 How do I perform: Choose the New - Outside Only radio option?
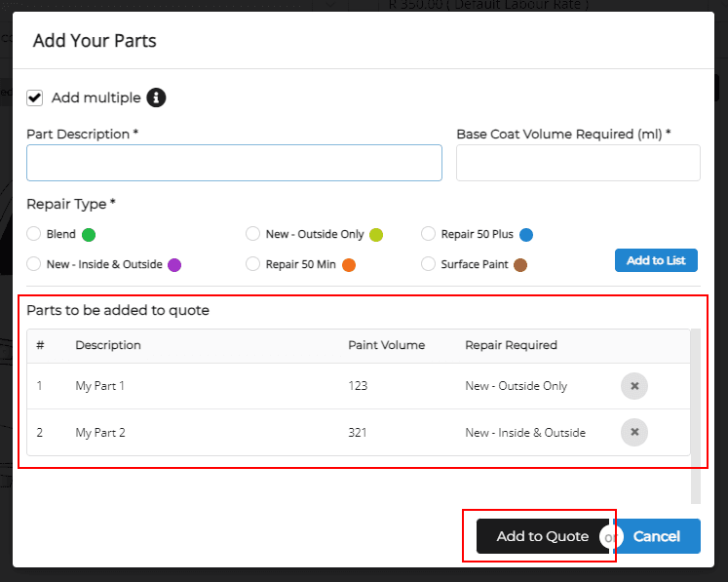tap(253, 234)
